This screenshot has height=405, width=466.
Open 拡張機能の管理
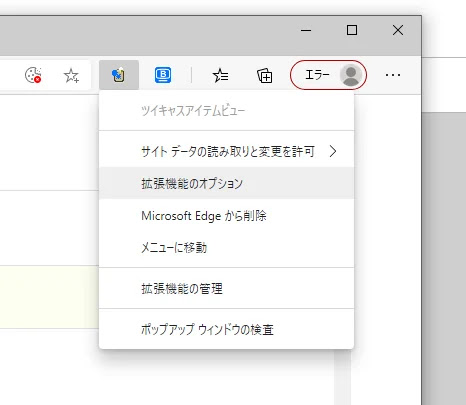[227, 288]
